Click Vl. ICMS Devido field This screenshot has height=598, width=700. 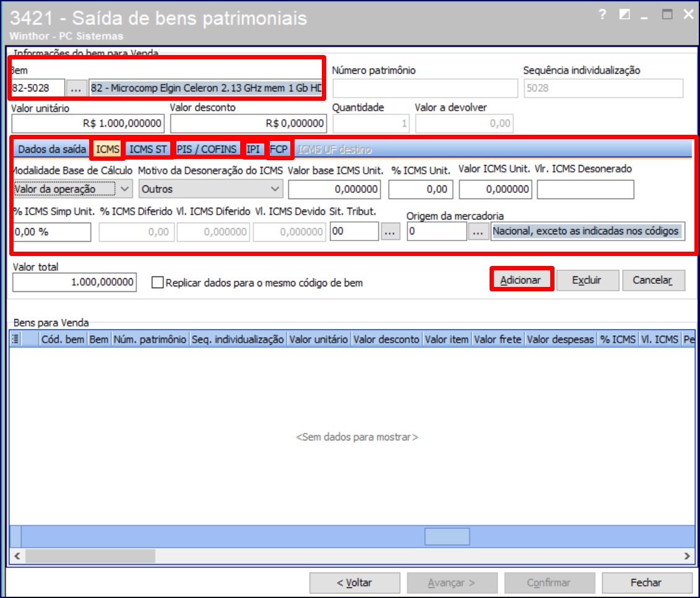[290, 232]
